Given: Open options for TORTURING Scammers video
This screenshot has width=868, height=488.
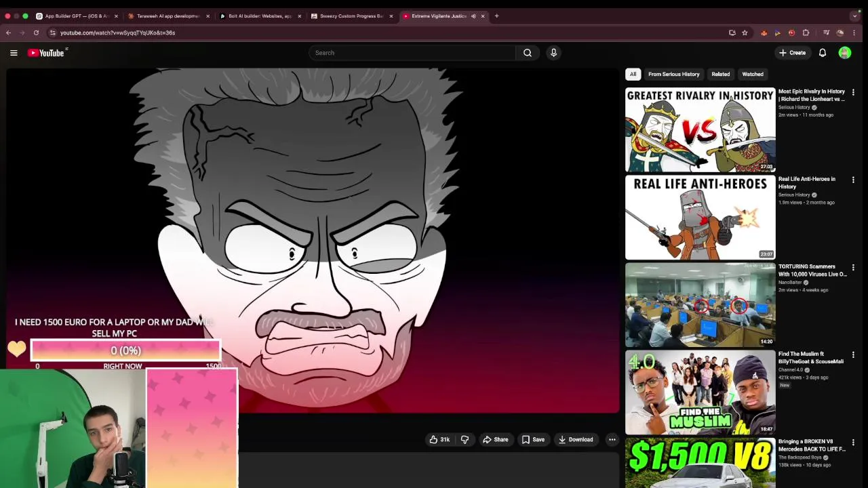Looking at the screenshot, I should pos(853,267).
